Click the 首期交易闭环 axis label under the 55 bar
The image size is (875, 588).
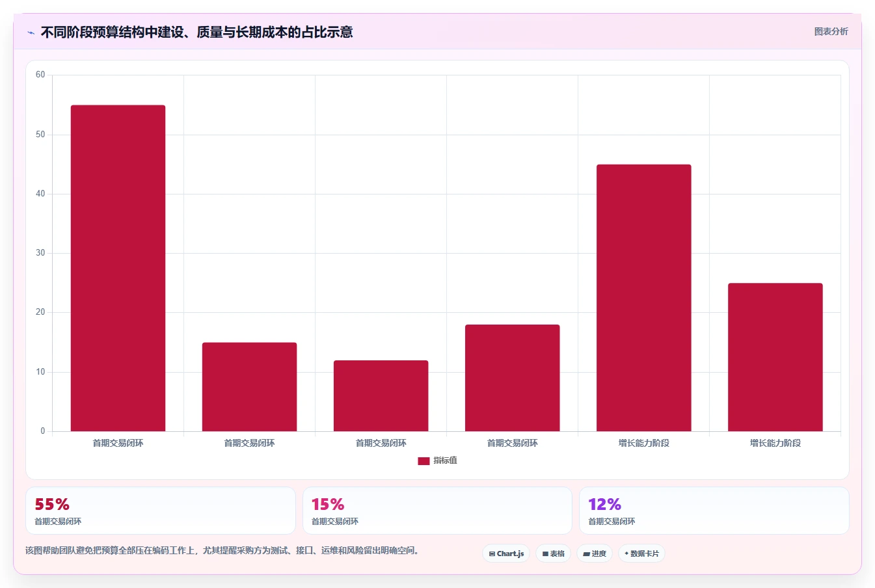tap(118, 443)
